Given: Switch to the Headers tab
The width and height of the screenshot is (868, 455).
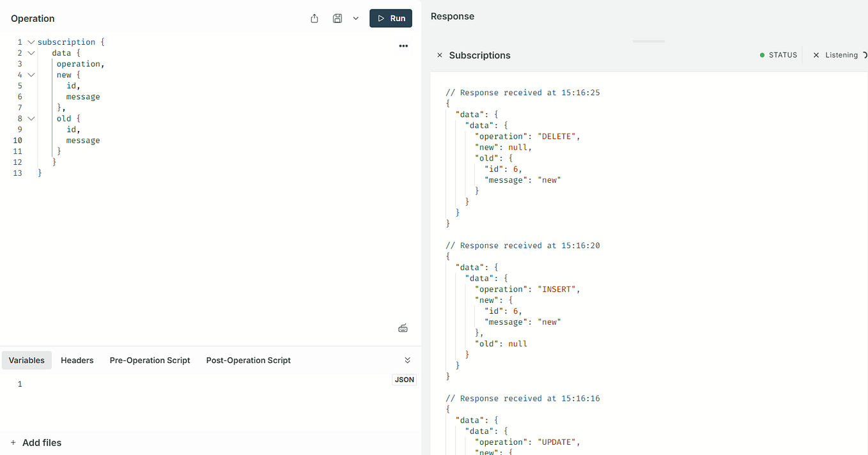Looking at the screenshot, I should (77, 360).
